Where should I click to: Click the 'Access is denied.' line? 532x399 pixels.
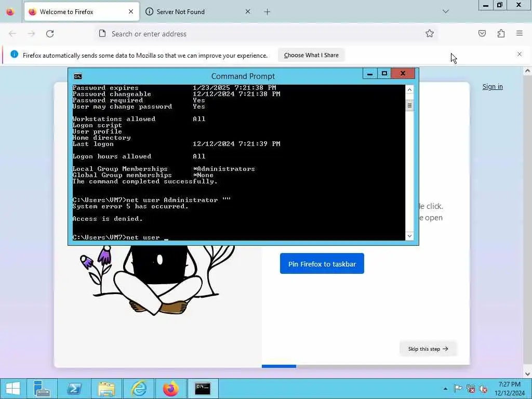tap(108, 219)
